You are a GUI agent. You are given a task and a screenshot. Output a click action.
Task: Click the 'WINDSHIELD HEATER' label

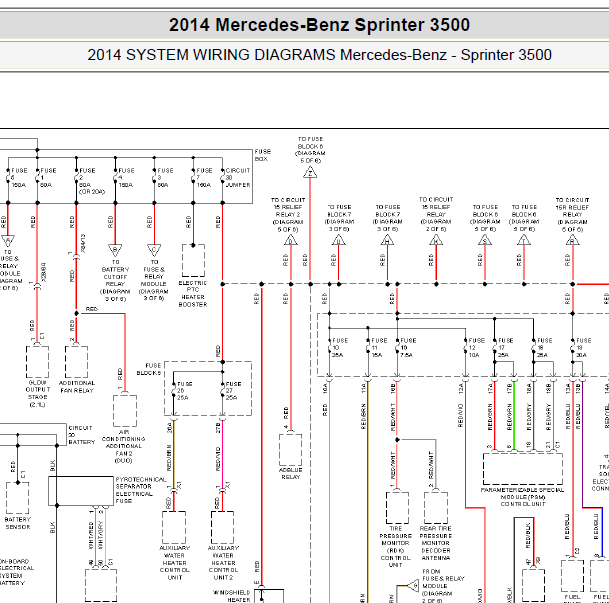coord(231,596)
